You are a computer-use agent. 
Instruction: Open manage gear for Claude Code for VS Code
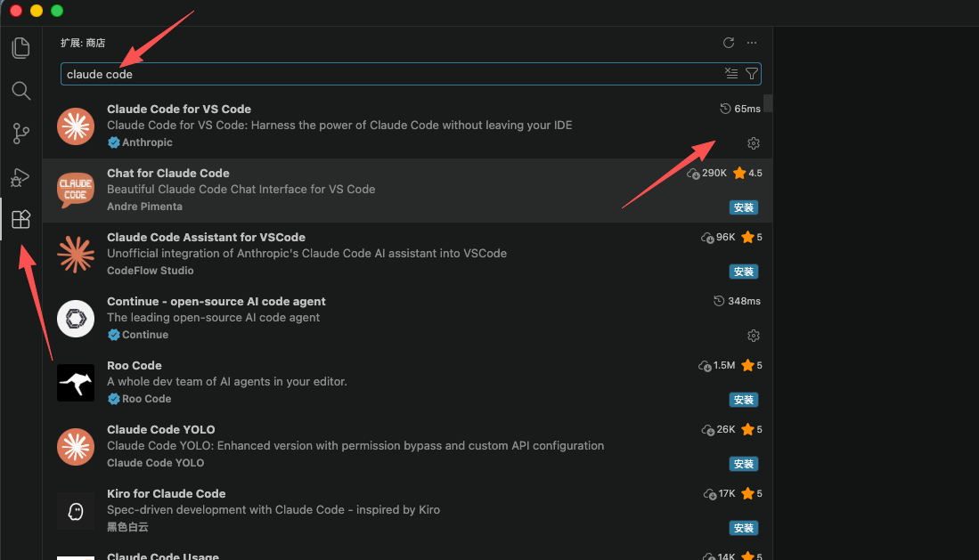coord(754,143)
